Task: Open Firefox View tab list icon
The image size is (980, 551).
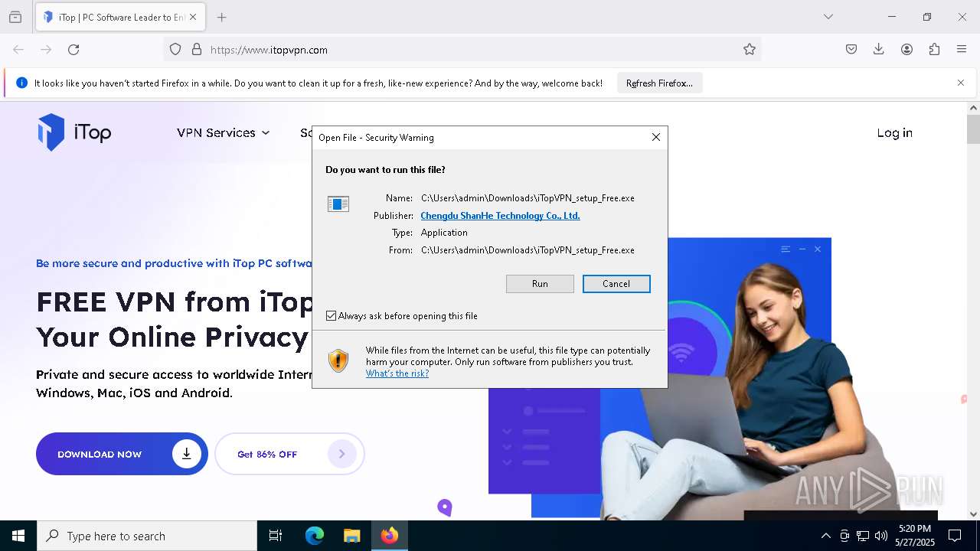Action: [15, 17]
